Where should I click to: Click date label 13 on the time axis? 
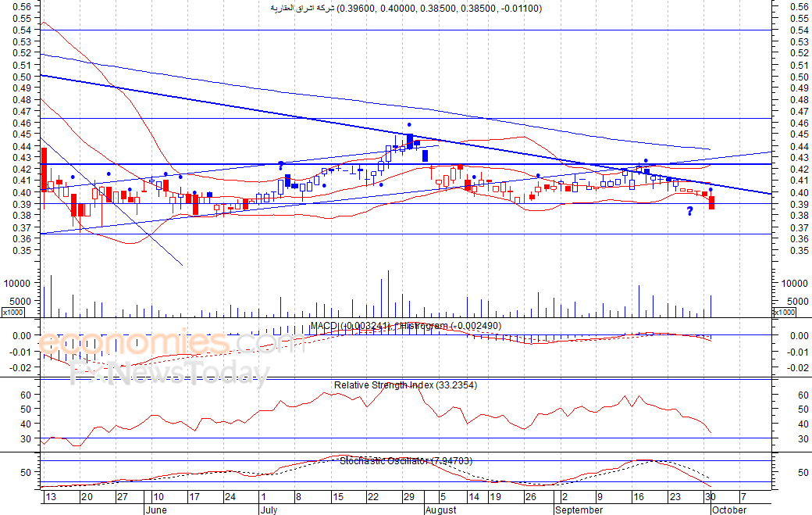click(50, 497)
